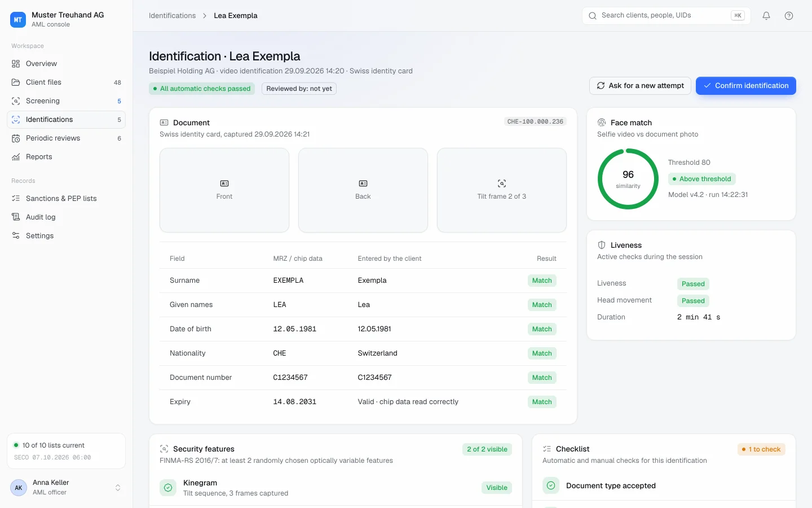Click the search clients input field
Viewport: 812px width, 508px height.
(666, 16)
